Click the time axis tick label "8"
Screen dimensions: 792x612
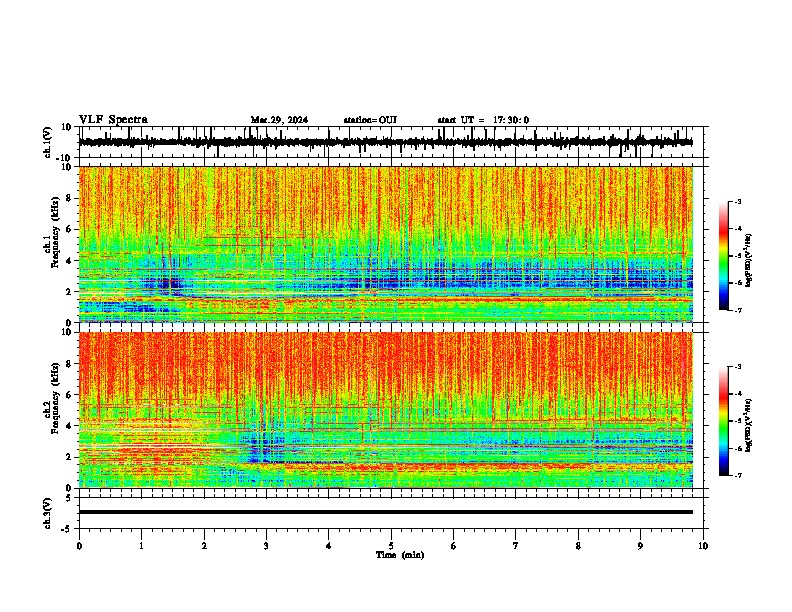tap(578, 546)
